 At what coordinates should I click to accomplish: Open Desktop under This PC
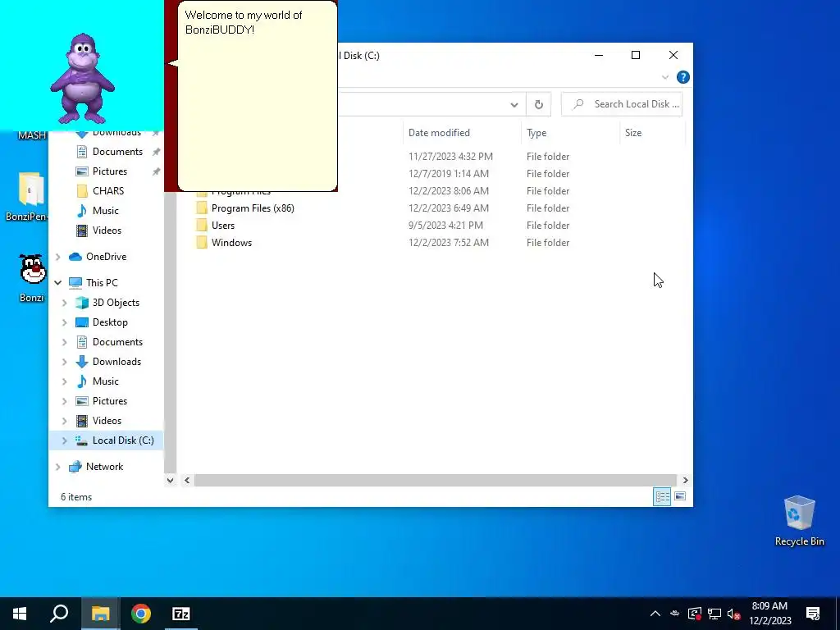110,322
